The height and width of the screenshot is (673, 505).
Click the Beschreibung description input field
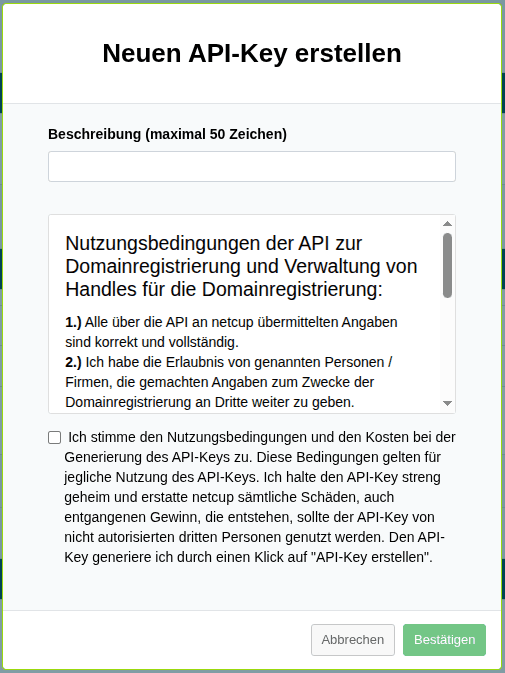pyautogui.click(x=252, y=167)
